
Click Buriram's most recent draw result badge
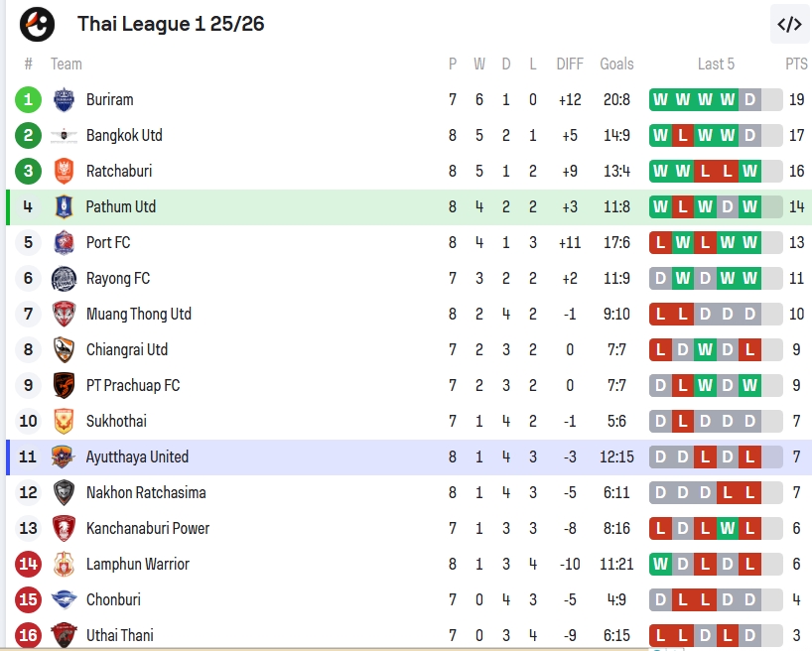coord(749,99)
